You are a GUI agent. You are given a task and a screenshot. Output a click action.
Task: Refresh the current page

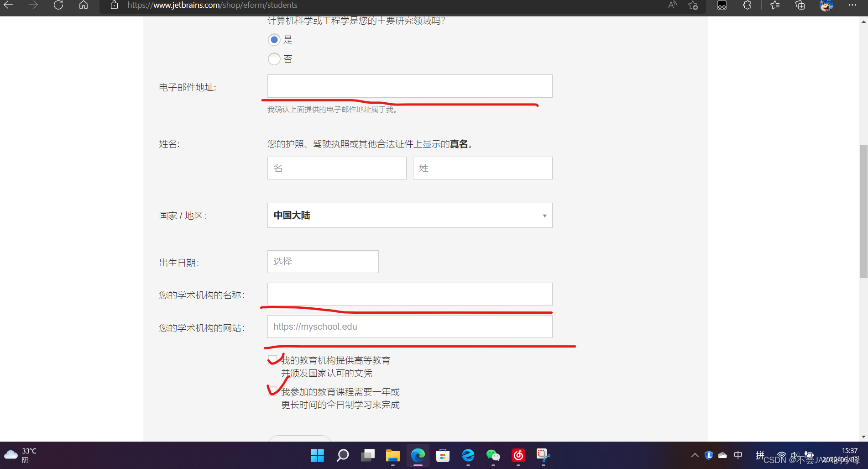coord(58,5)
